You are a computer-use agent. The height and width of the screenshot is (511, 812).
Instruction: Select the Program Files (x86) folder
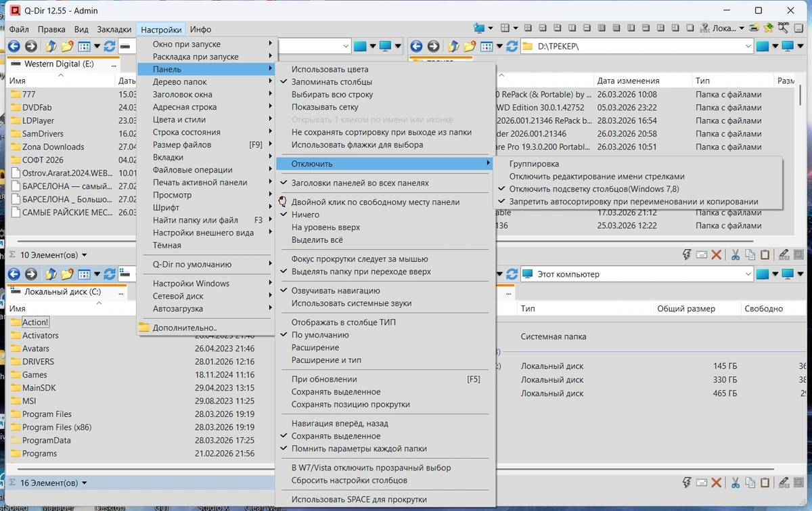(57, 427)
